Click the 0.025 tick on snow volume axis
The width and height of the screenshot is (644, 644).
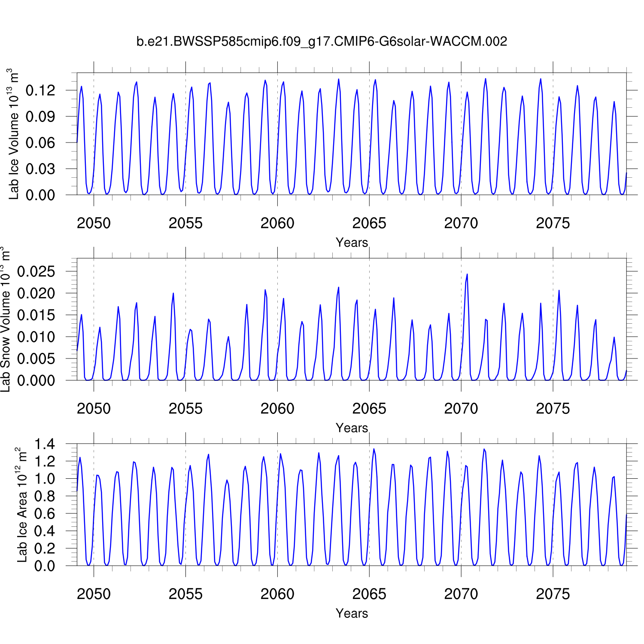click(36, 272)
